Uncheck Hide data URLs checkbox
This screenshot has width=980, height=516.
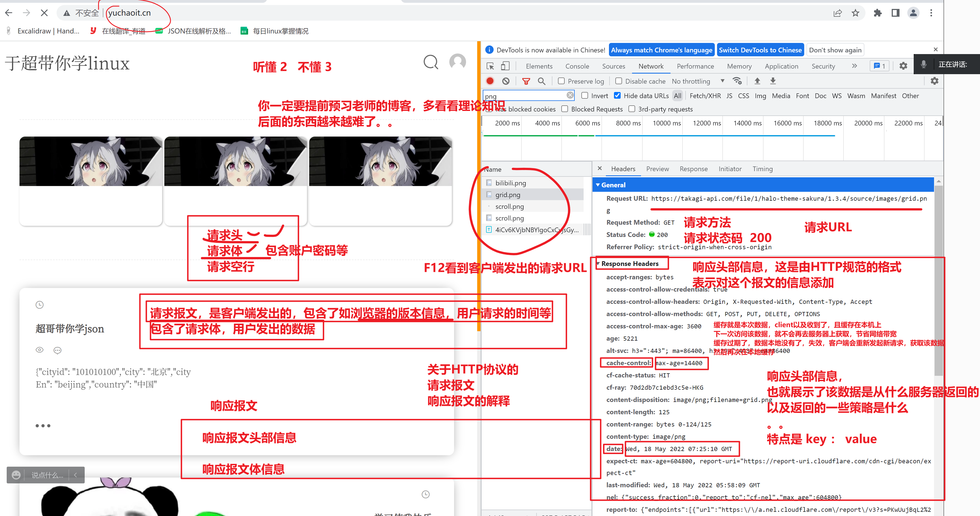tap(617, 96)
